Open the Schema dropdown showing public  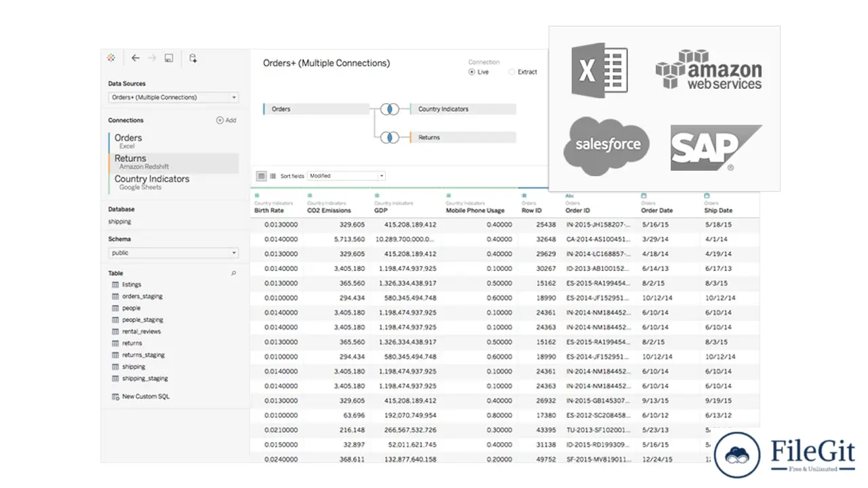point(174,253)
